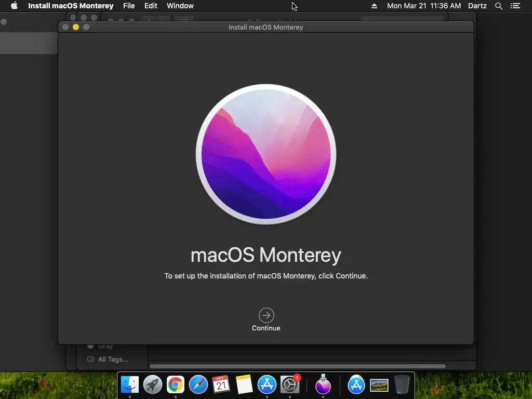532x399 pixels.
Task: Open Launchpad rocket icon in Dock
Action: click(153, 385)
